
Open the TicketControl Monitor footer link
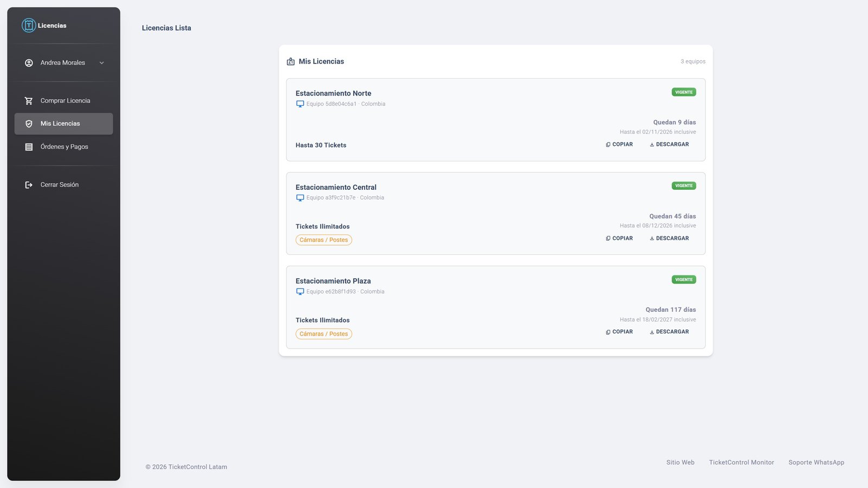tap(741, 463)
